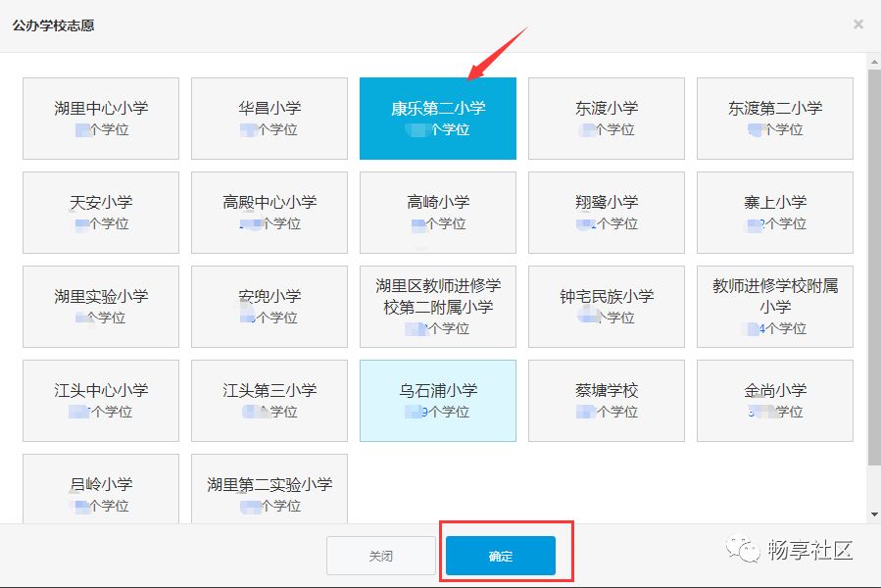Image resolution: width=881 pixels, height=588 pixels.
Task: Select the 金尚小学 school card
Action: pyautogui.click(x=775, y=401)
